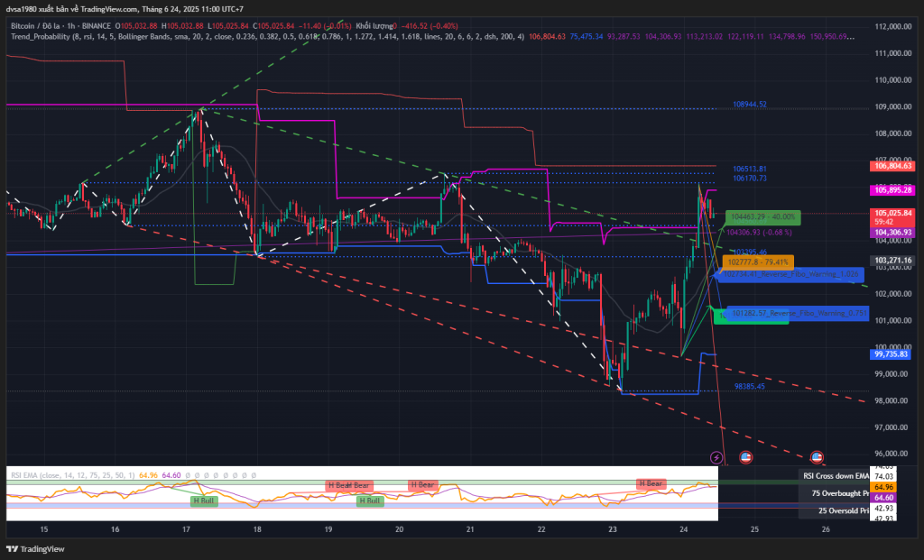Click the 93,287.53 legend value
Screen dimensions: 924x560
[624, 36]
